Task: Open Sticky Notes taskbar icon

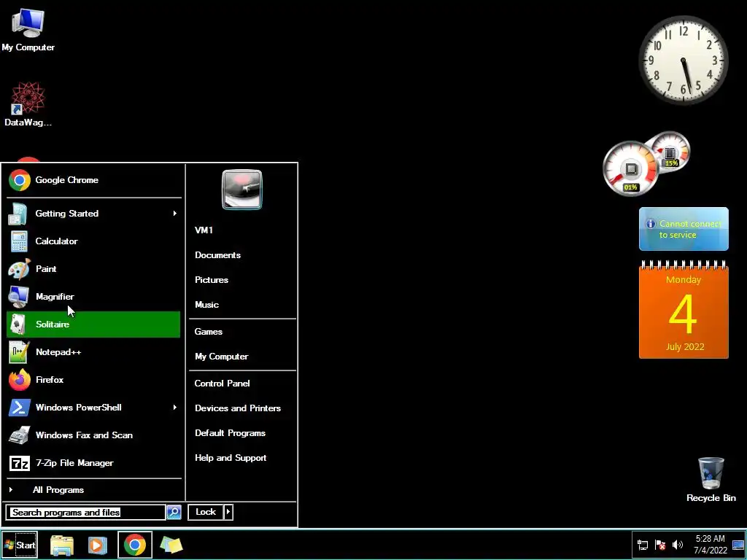Action: [x=171, y=545]
